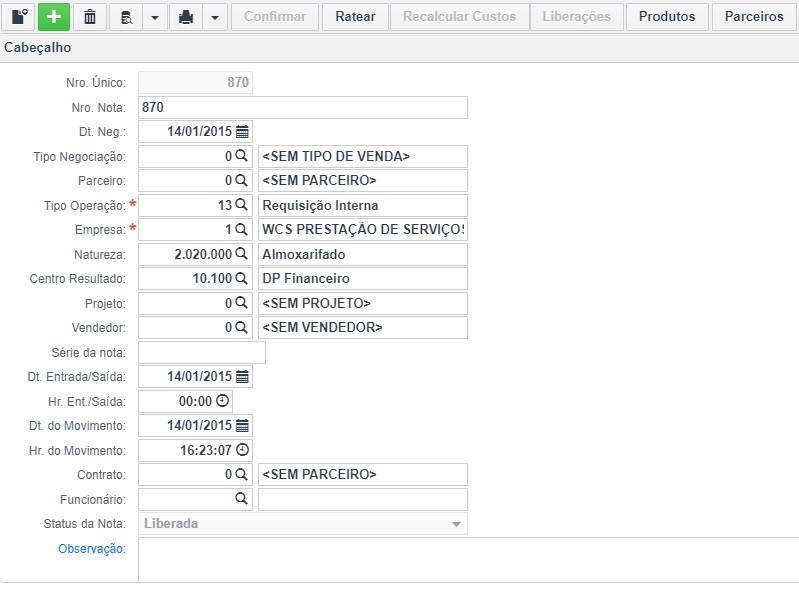Search Contrato with magnifier icon
The width and height of the screenshot is (799, 592).
pyautogui.click(x=242, y=474)
